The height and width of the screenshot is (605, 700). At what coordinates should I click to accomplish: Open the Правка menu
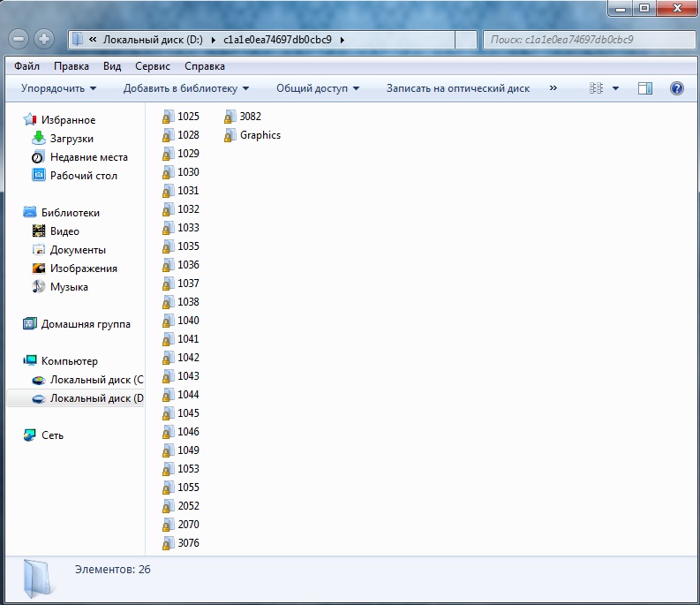72,66
